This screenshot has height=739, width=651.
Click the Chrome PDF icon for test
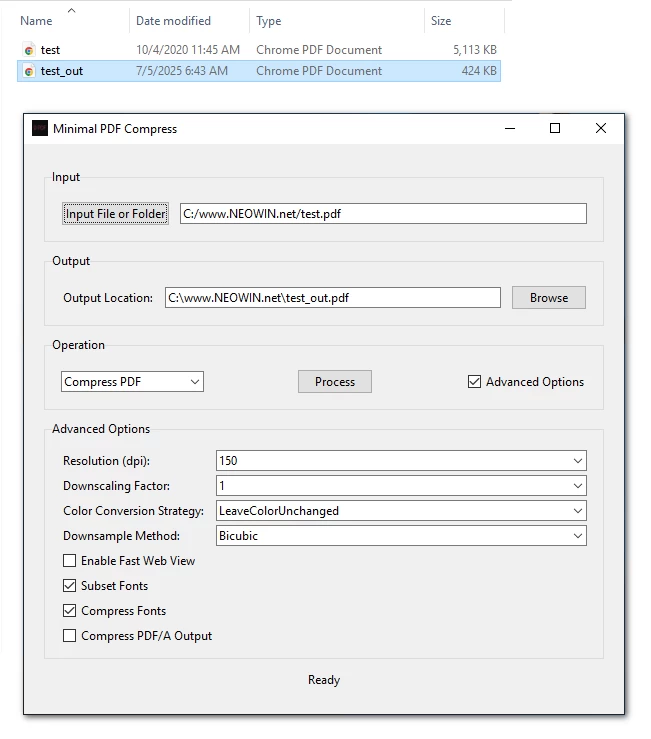29,50
